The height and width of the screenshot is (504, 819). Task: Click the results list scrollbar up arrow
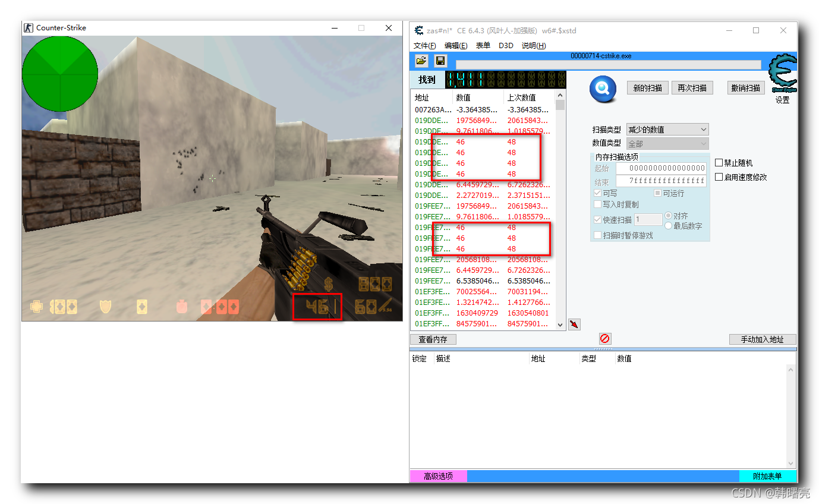[x=560, y=95]
